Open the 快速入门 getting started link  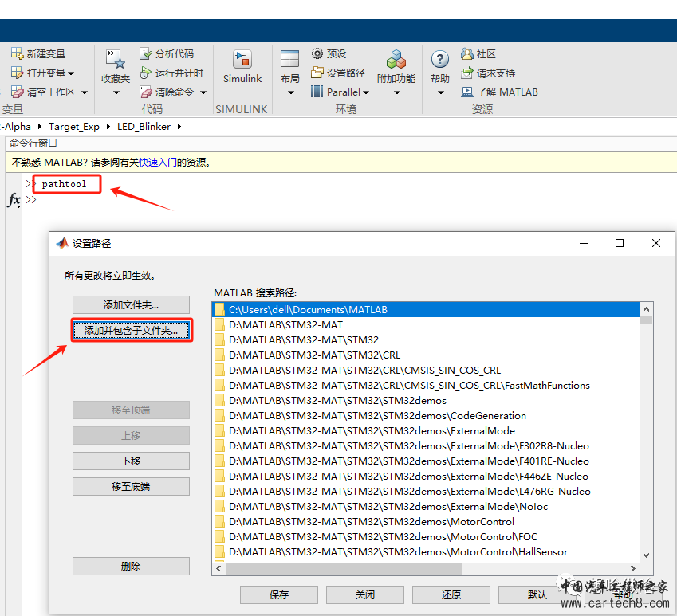point(158,163)
